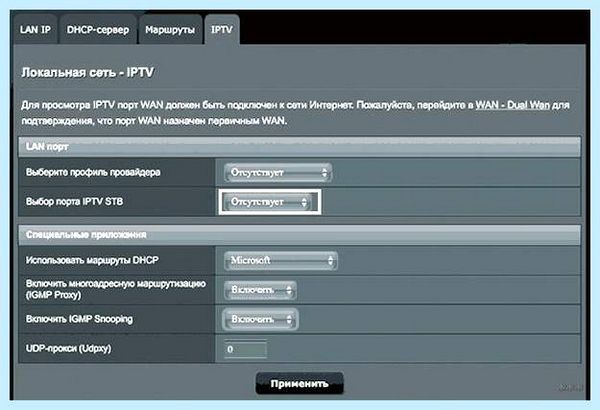The image size is (600, 410).
Task: Click the Специальные приложения section header
Action: 299,234
